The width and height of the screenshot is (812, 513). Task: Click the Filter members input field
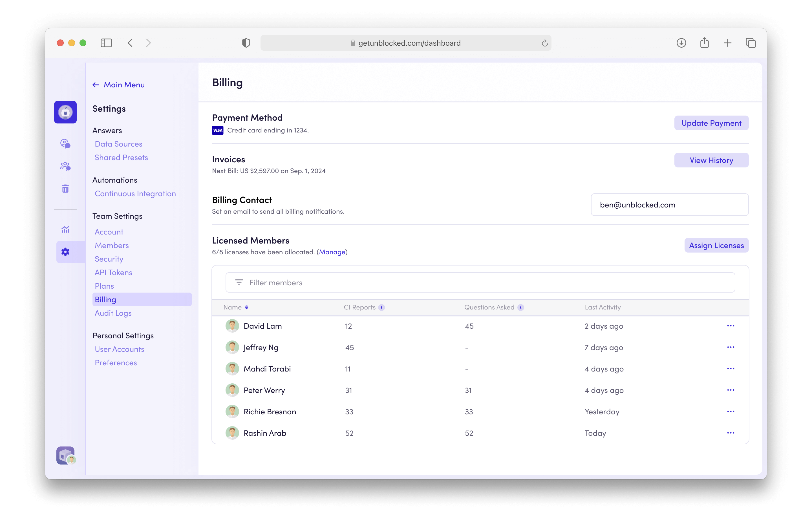point(480,282)
